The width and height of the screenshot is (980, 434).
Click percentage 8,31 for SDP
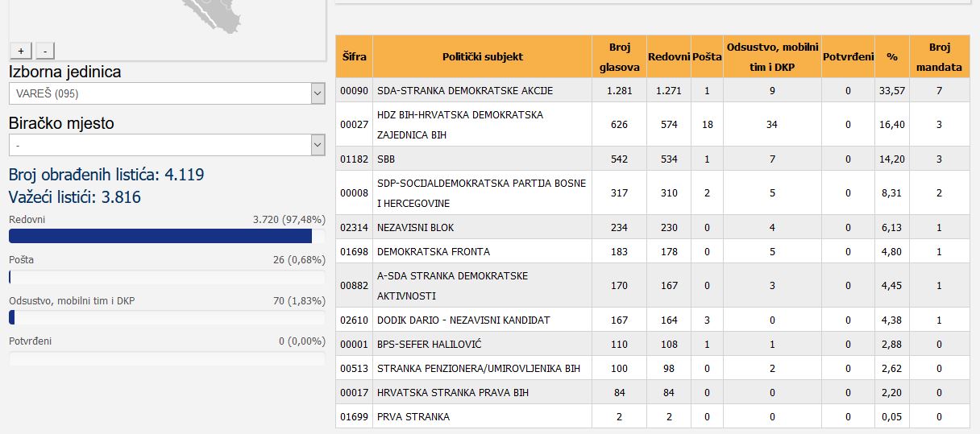(892, 193)
